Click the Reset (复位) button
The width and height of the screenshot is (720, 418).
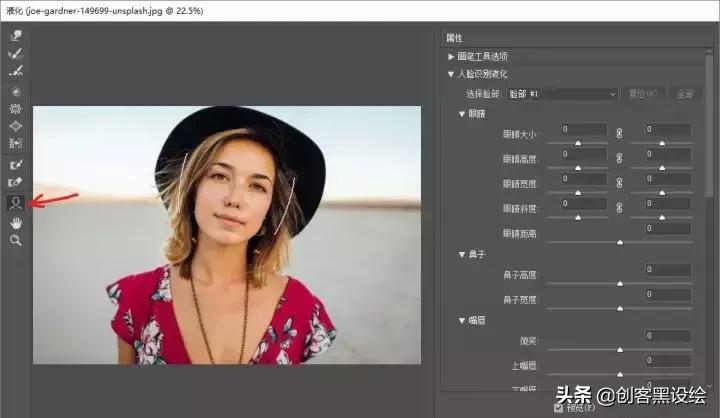tap(643, 94)
